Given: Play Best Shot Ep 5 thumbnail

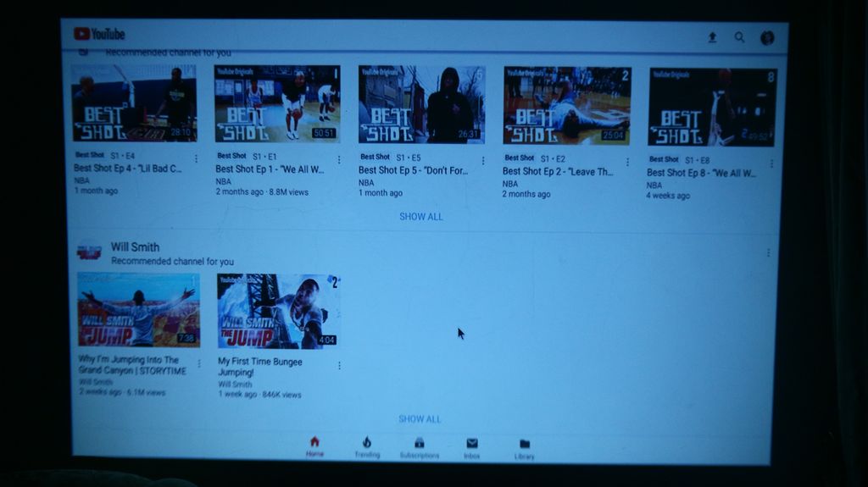Looking at the screenshot, I should click(421, 105).
